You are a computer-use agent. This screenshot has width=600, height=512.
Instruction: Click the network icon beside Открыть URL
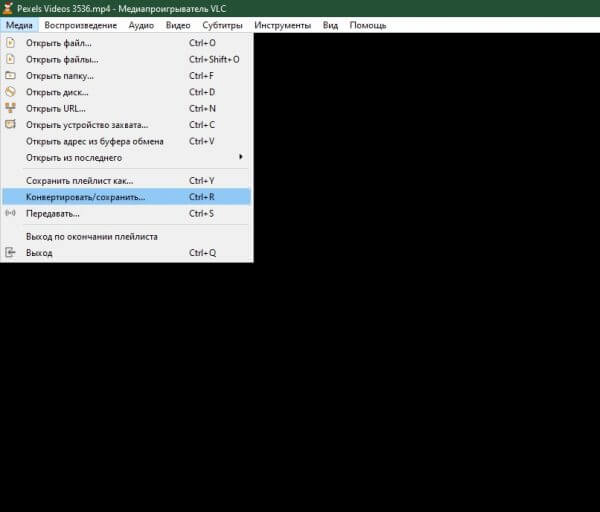point(11,108)
